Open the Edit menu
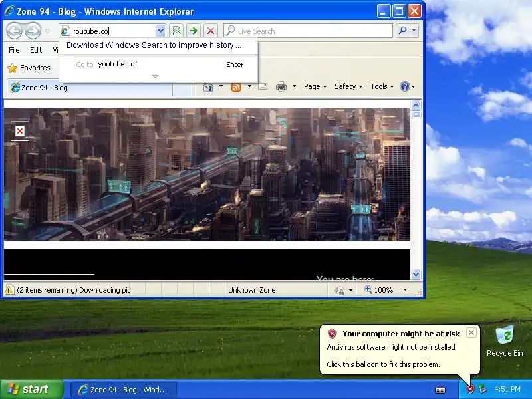Viewport: 532px width, 399px height. [x=36, y=50]
